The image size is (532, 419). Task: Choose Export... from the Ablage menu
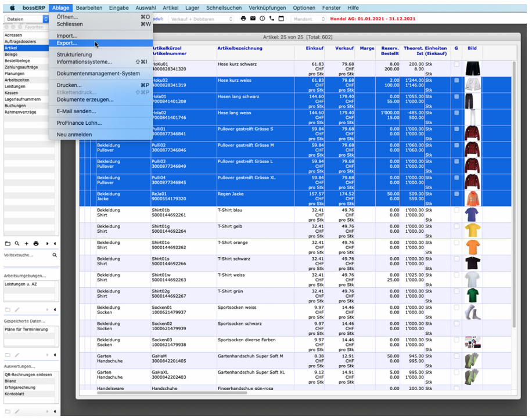tap(67, 43)
